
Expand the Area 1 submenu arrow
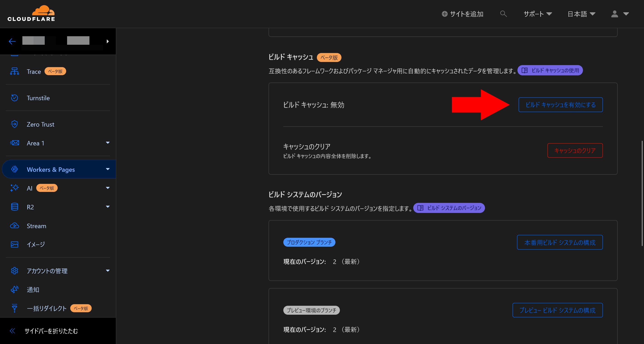108,143
